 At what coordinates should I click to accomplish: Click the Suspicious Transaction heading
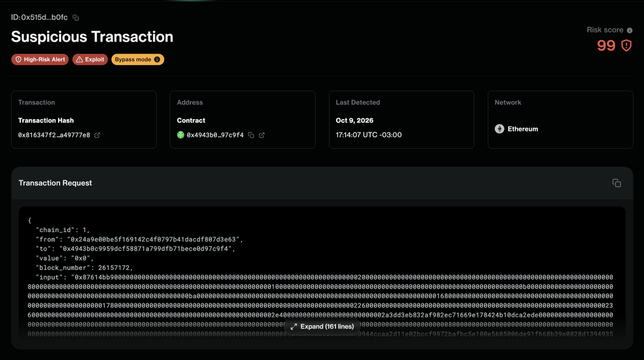[92, 37]
